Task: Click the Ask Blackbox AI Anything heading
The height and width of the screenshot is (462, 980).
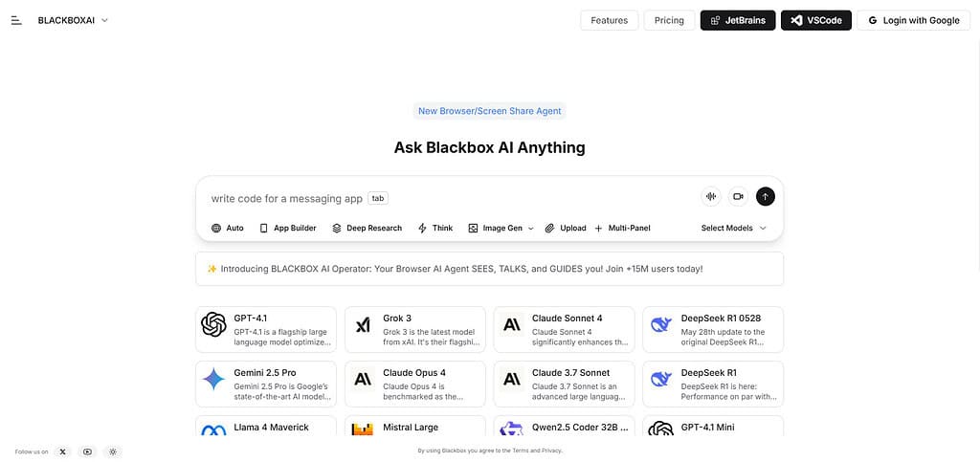Action: point(489,148)
